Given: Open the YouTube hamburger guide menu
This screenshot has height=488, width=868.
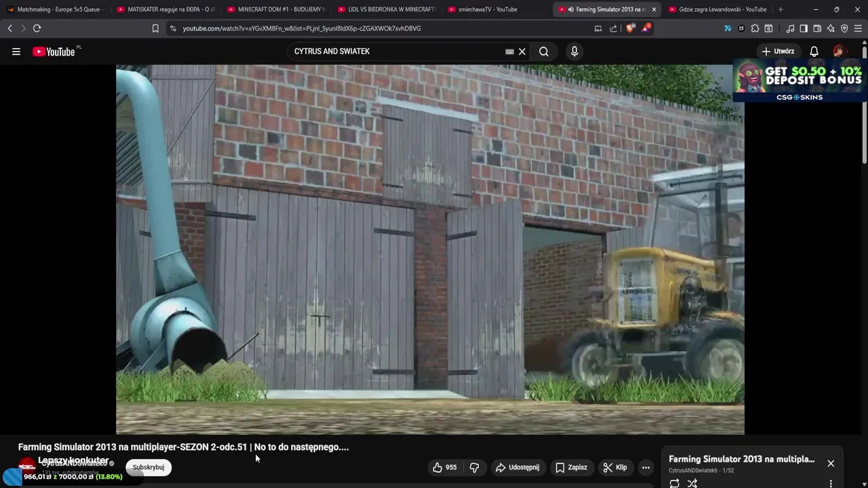Looking at the screenshot, I should click(x=16, y=52).
